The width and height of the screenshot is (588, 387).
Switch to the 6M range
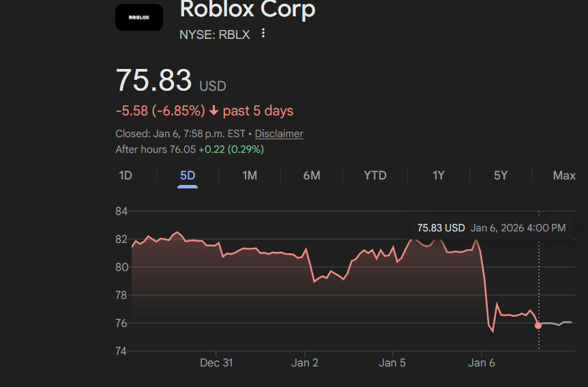tap(312, 175)
